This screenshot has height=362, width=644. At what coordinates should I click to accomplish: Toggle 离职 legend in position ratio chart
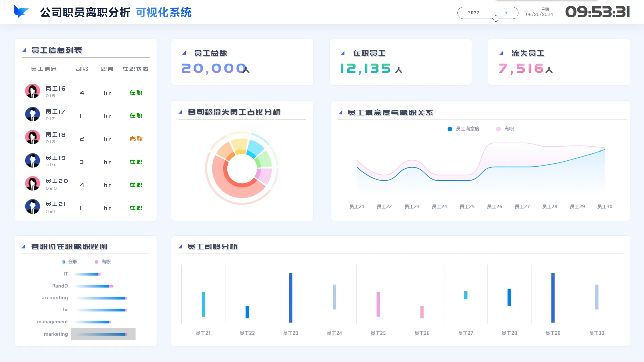[103, 262]
